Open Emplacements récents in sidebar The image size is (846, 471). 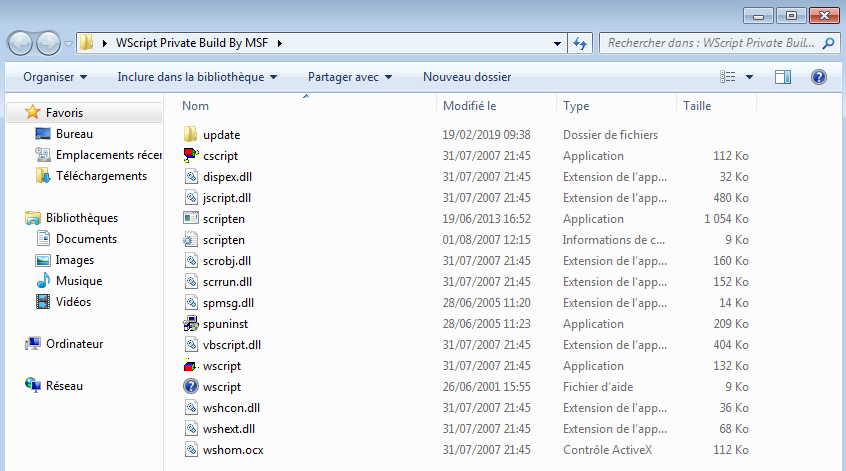(108, 155)
